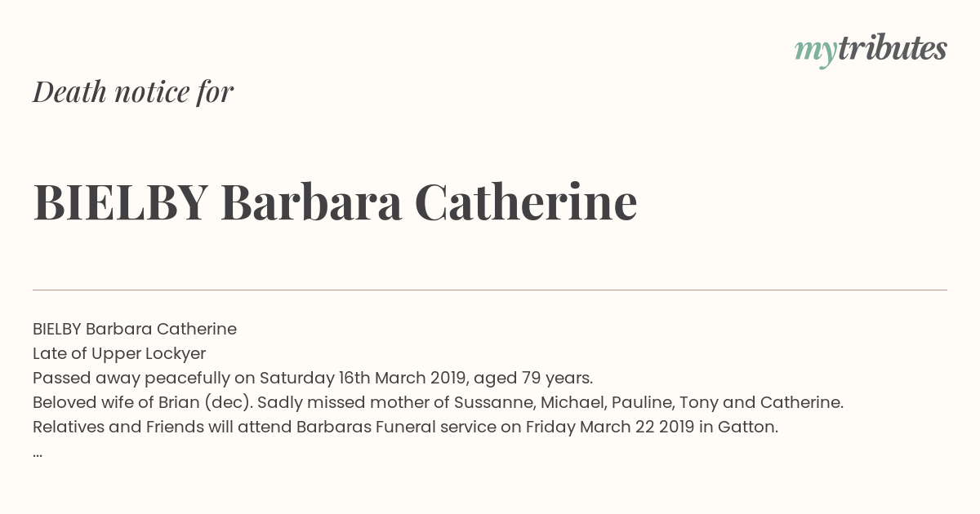
Task: Click the "Death notice for" italic heading
Action: click(x=133, y=92)
